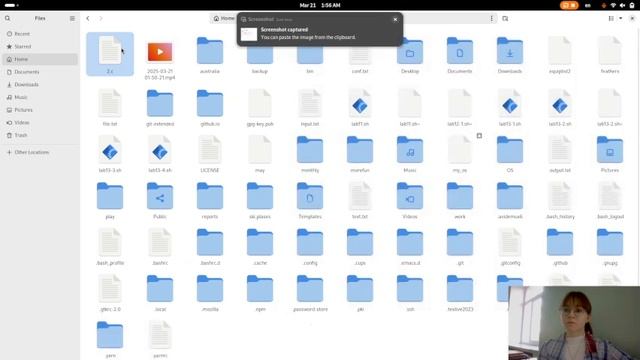Click the Screenshot captured notification thumbnail

click(249, 34)
